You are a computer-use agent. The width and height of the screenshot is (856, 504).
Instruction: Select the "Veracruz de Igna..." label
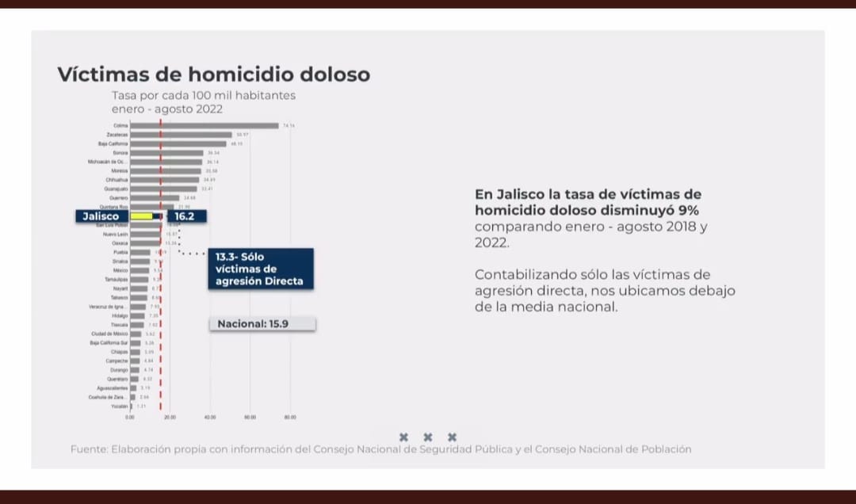(108, 307)
